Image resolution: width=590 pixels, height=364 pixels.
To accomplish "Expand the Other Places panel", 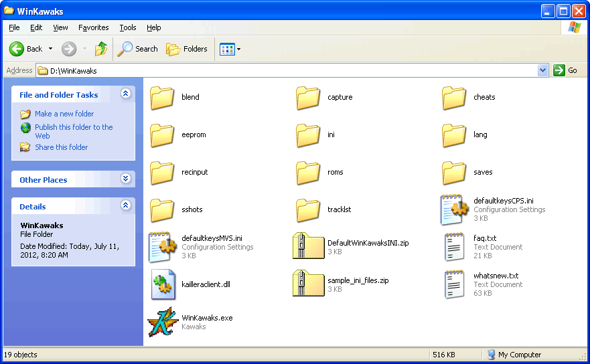I will 125,179.
